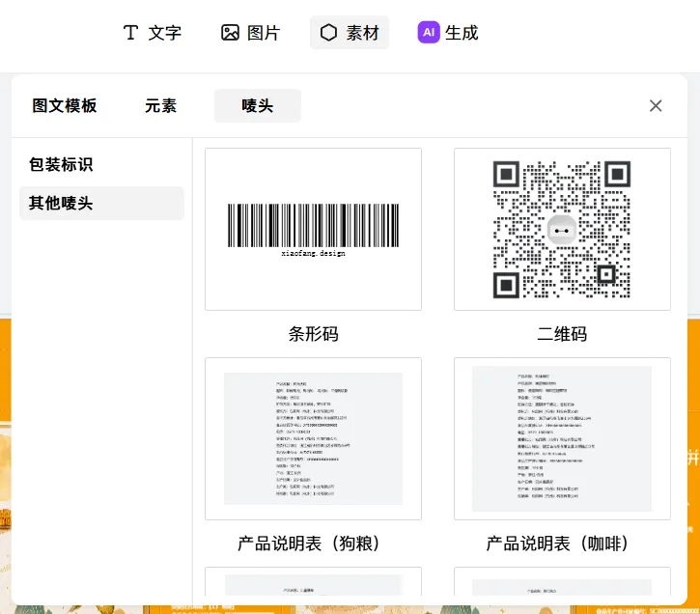Click the 条形码 label
This screenshot has width=700, height=614.
[x=313, y=334]
